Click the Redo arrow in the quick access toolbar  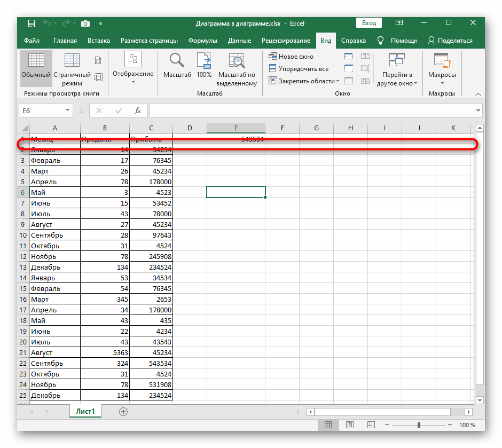[x=66, y=23]
